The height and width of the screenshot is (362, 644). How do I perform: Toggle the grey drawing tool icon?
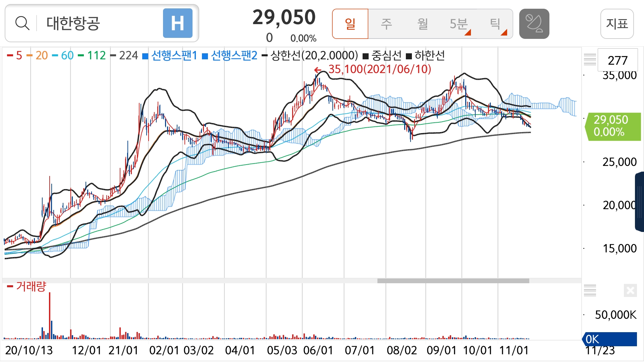coord(534,24)
